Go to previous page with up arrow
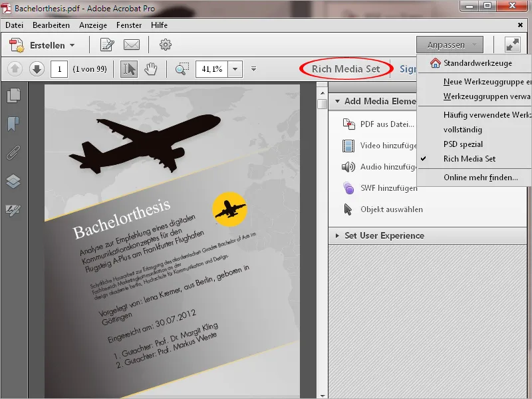Viewport: 532px width, 399px height. click(15, 69)
